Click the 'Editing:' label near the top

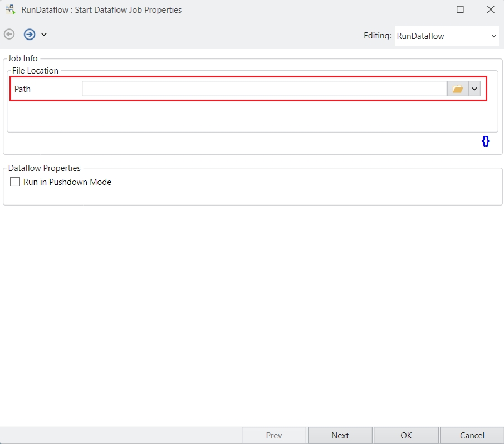[377, 36]
